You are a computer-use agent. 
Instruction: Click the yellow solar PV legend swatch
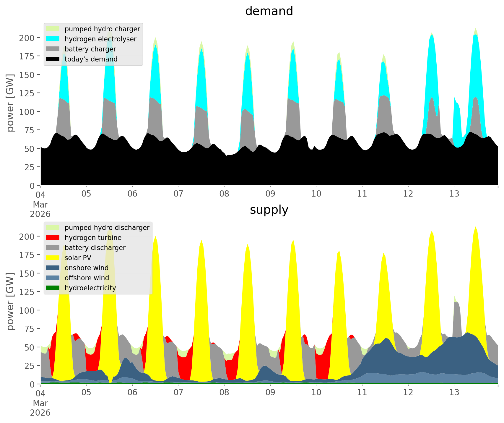coord(53,258)
